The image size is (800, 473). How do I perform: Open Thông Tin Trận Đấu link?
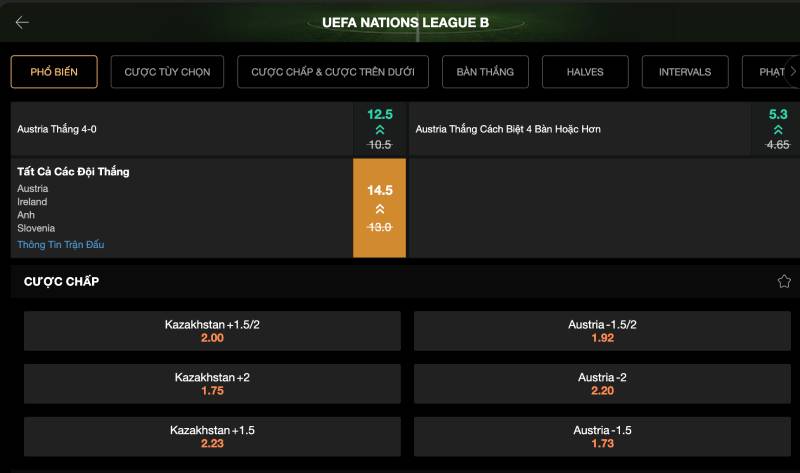click(61, 245)
